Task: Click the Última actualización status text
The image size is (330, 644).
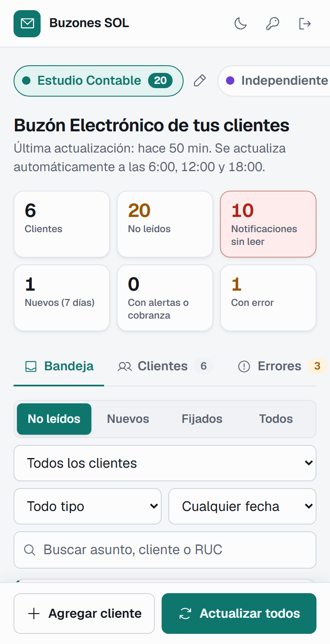Action: coord(150,158)
